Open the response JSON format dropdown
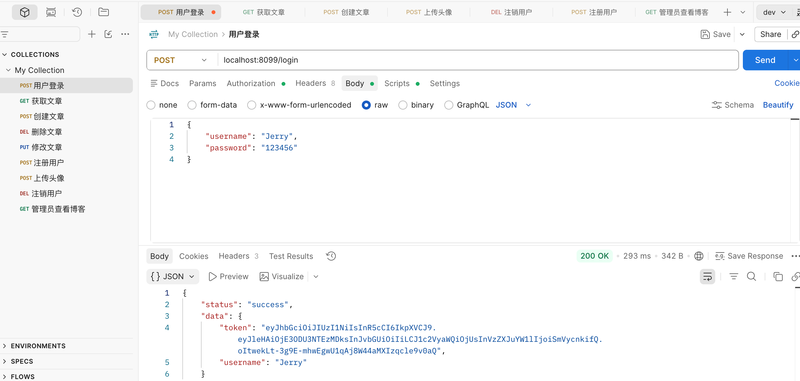 (x=173, y=276)
